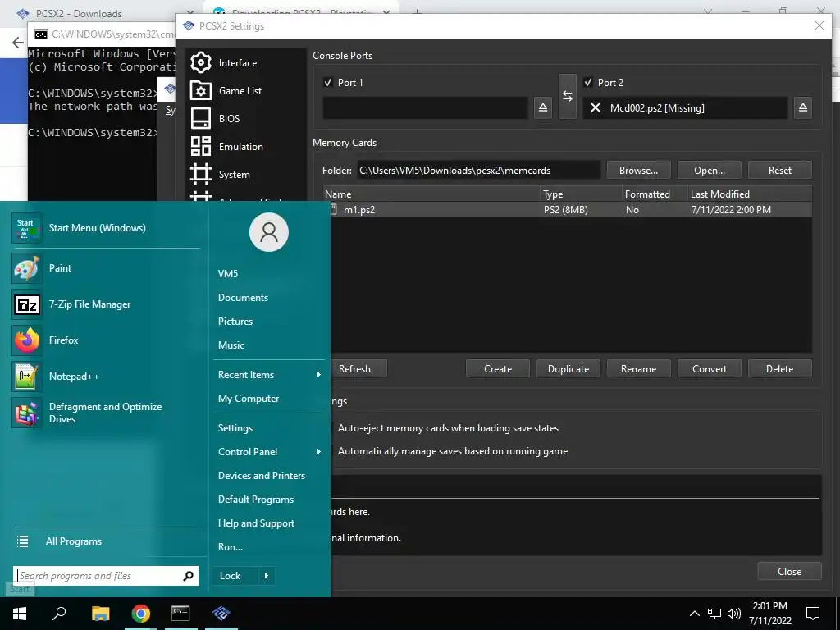Open volume control in tray

[x=734, y=614]
